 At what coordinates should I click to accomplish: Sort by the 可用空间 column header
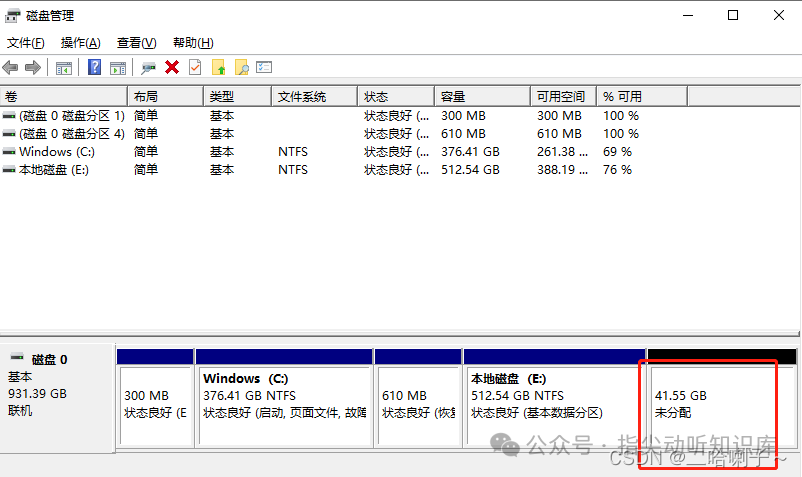tap(563, 97)
